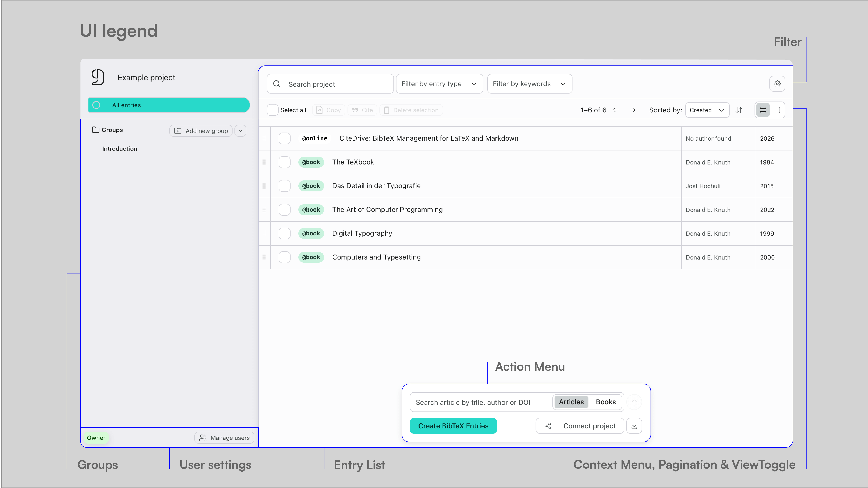The image size is (868, 488).
Task: Switch to compact list view icon
Action: [763, 110]
